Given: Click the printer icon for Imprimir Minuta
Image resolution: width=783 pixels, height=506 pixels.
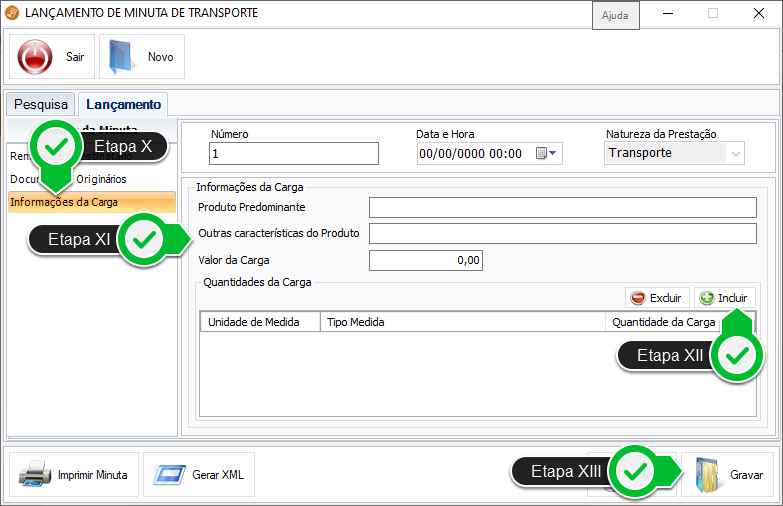Looking at the screenshot, I should [x=35, y=475].
